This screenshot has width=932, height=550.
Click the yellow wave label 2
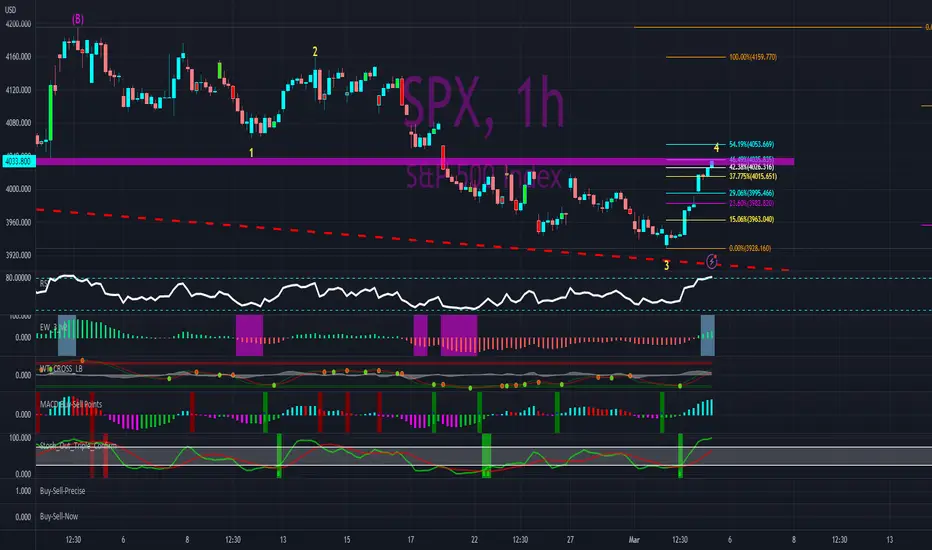click(x=315, y=52)
